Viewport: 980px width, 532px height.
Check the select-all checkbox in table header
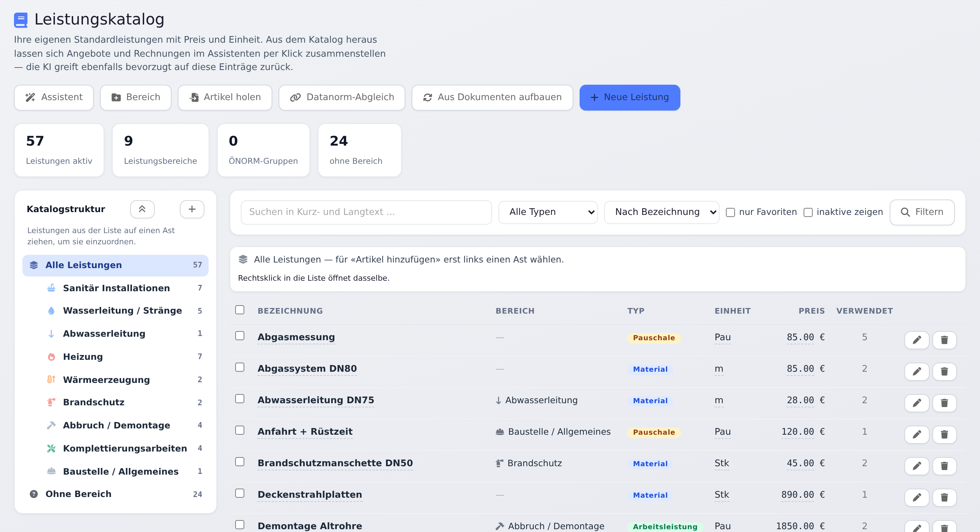click(x=240, y=310)
